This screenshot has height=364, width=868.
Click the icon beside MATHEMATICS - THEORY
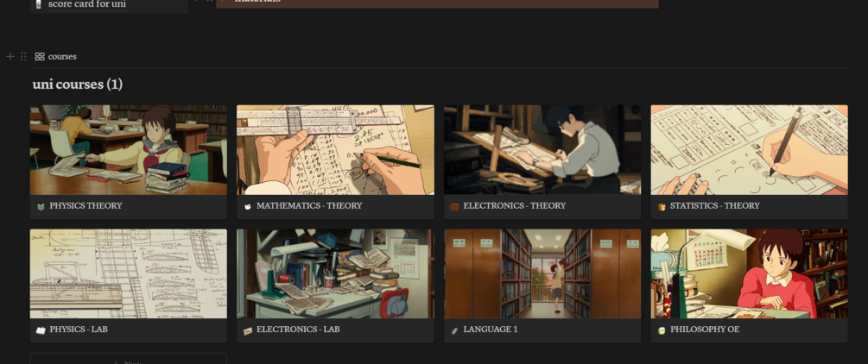248,206
